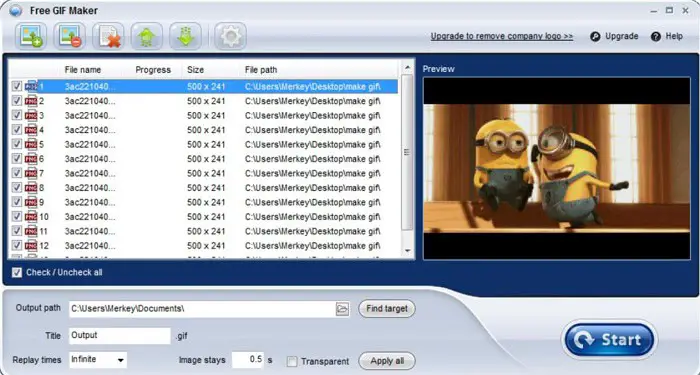Move the selected image up with the green arrow

pos(146,36)
